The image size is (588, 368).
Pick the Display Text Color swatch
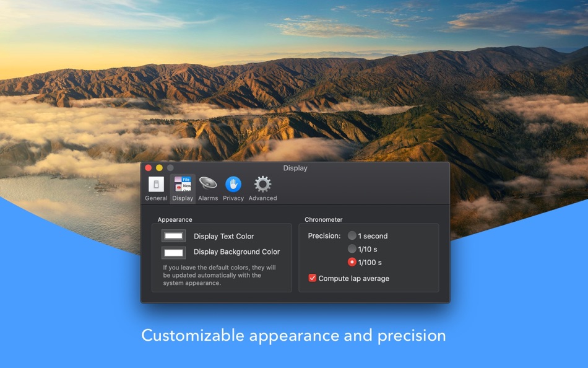(x=173, y=236)
